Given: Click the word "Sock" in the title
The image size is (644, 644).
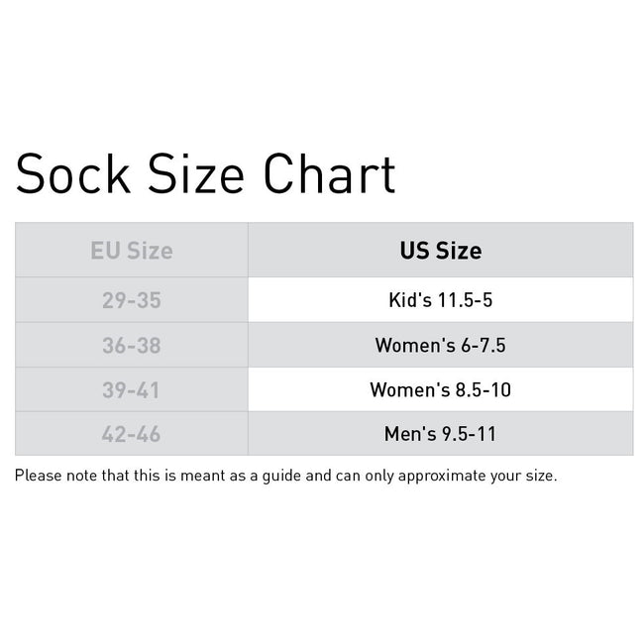Looking at the screenshot, I should 72,174.
